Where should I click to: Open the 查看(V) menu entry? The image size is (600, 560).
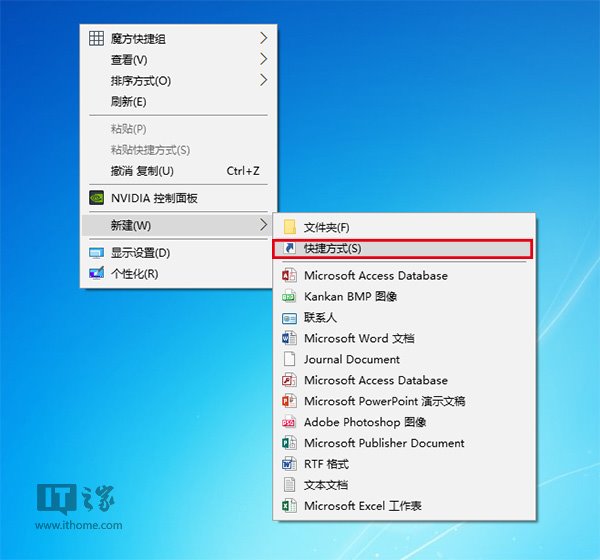pos(178,60)
